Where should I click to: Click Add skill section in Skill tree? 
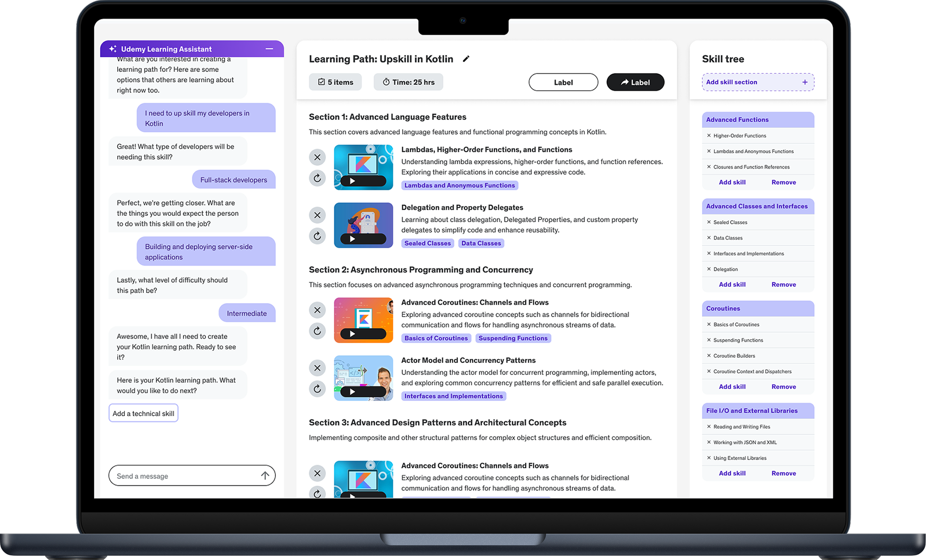(x=758, y=82)
